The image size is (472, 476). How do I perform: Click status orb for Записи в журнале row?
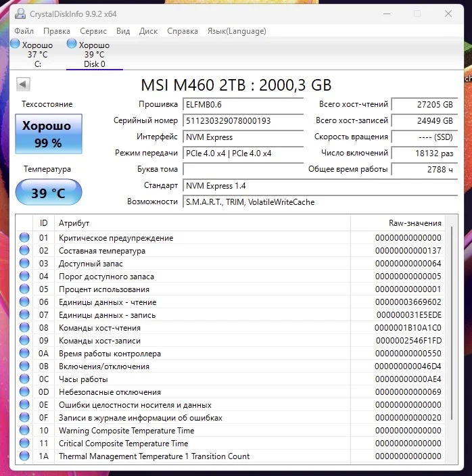pos(24,417)
